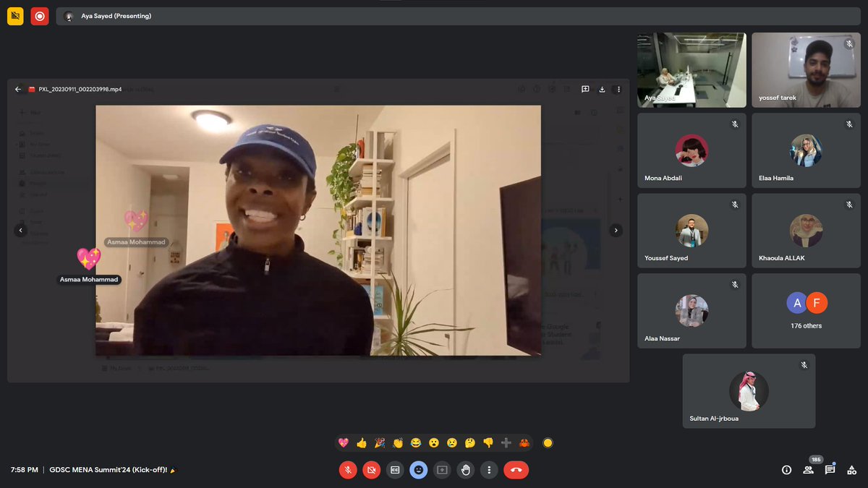Open the chat panel

[830, 470]
